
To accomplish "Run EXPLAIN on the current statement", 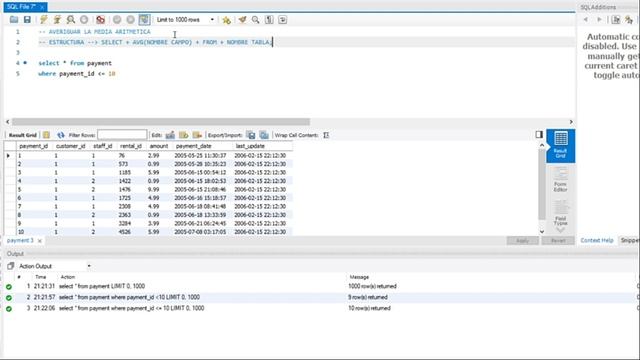I will point(71,20).
